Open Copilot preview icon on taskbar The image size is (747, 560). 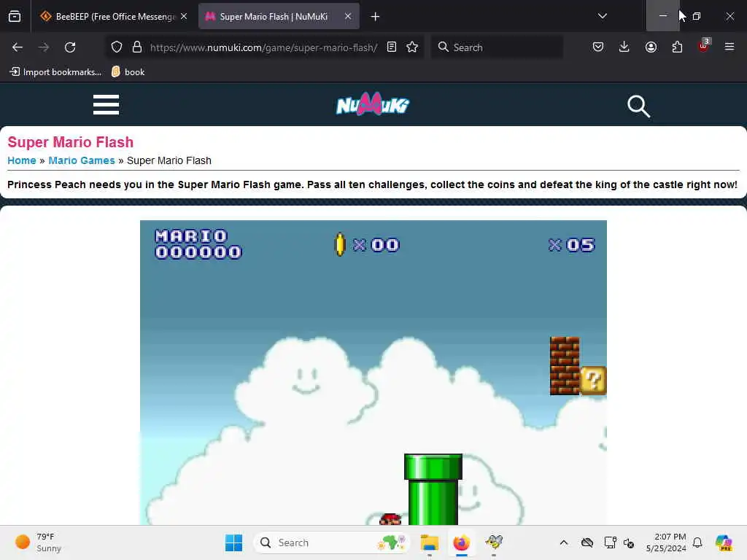(724, 542)
